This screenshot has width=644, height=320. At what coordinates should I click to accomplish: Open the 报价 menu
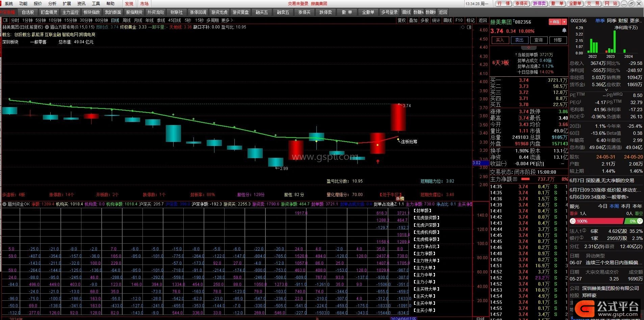click(x=38, y=4)
